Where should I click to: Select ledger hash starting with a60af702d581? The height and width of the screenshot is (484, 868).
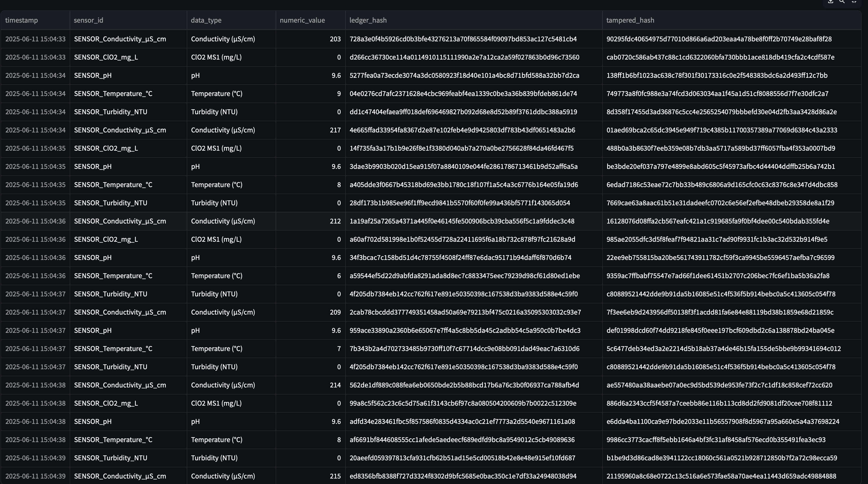(474, 239)
